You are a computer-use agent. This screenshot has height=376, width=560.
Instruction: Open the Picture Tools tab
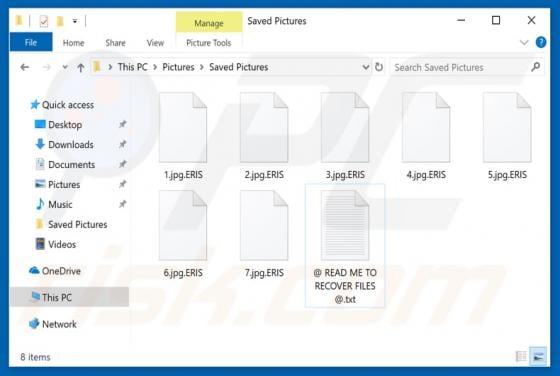coord(209,43)
